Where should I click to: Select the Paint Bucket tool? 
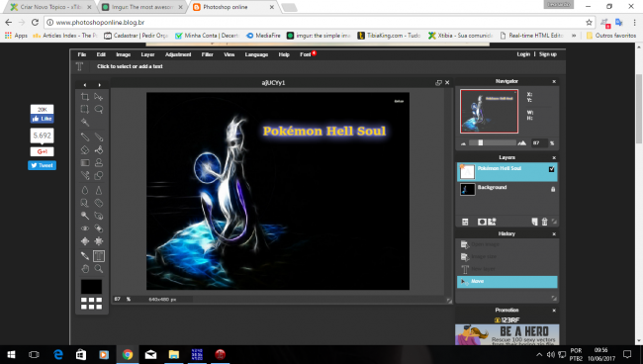pos(98,150)
